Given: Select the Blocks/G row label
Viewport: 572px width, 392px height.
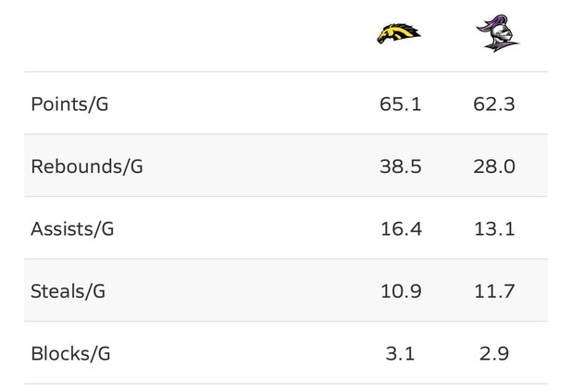Looking at the screenshot, I should tap(70, 354).
